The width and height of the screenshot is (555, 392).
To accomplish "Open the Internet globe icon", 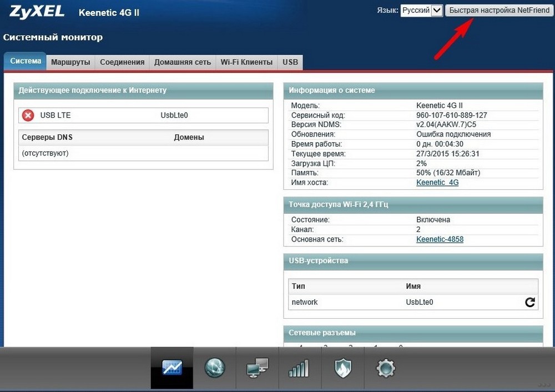I will tap(215, 368).
